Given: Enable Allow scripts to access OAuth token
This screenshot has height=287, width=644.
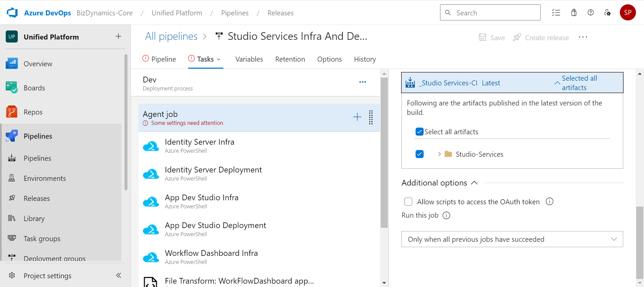Looking at the screenshot, I should (408, 202).
